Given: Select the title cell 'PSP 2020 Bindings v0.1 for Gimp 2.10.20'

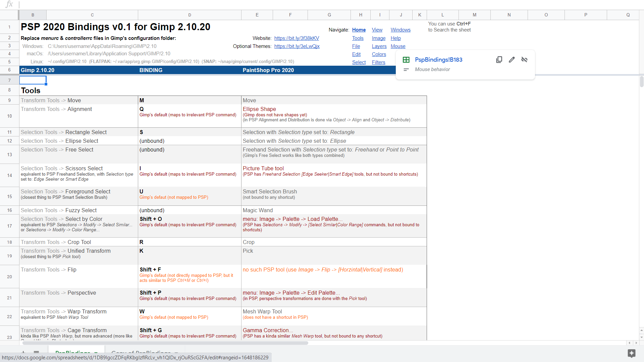Looking at the screenshot, I should (116, 27).
